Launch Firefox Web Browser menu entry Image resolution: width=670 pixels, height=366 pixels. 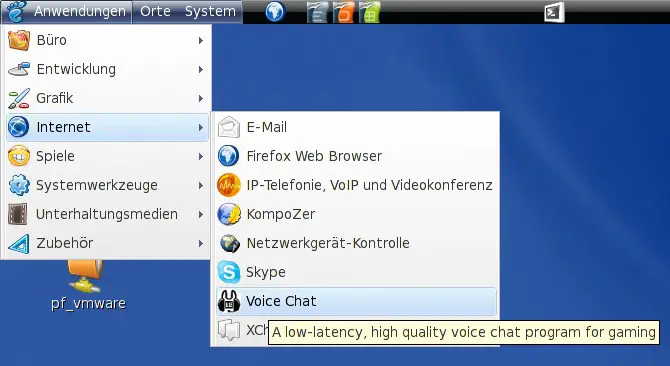pyautogui.click(x=356, y=156)
